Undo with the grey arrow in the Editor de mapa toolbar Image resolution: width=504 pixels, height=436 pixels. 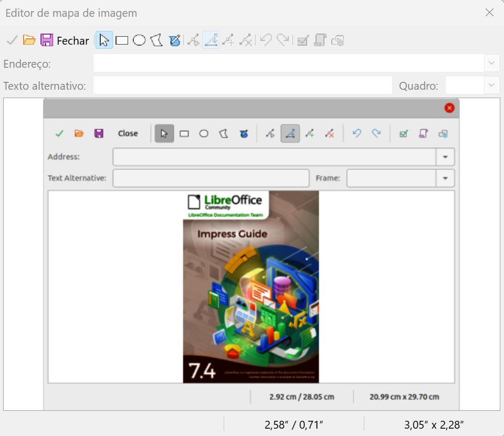[x=266, y=40]
